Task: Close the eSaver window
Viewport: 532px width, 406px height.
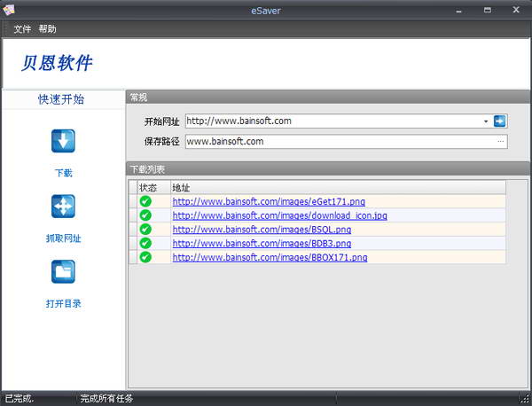Action: [x=516, y=10]
